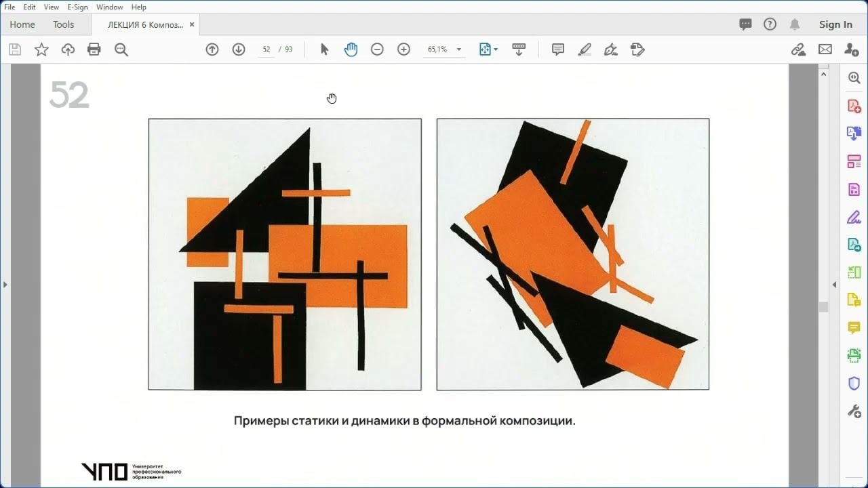Screen dimensions: 868x488
Task: Collapse the right tools pane
Action: [x=835, y=285]
